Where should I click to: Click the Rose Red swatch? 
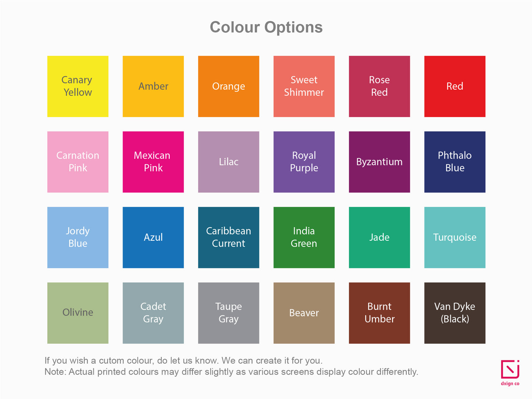pyautogui.click(x=379, y=86)
